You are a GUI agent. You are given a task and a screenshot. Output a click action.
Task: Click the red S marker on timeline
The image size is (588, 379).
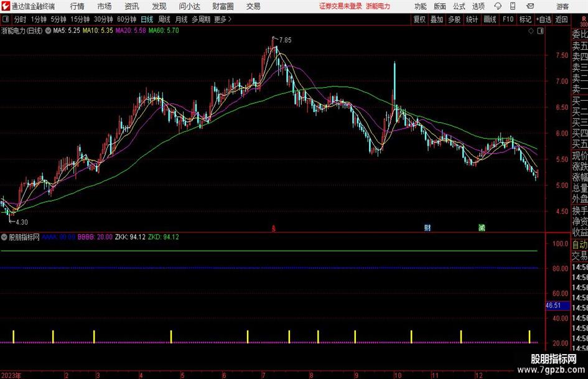pyautogui.click(x=273, y=228)
